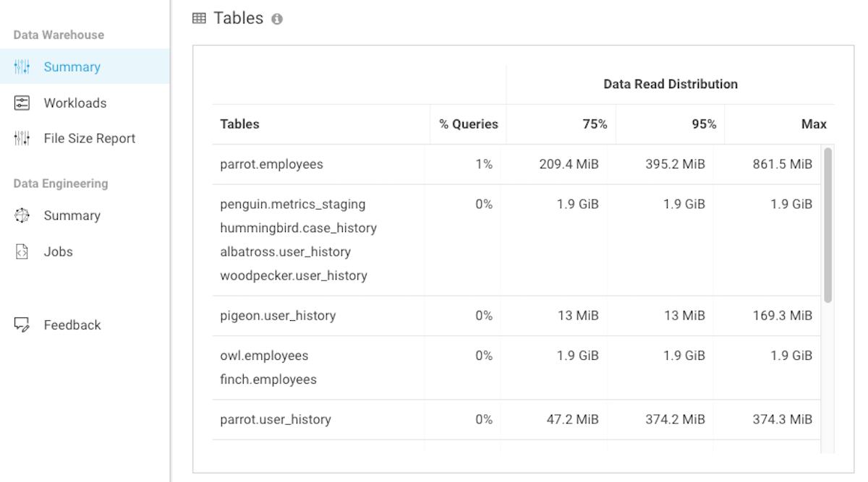The width and height of the screenshot is (868, 482).
Task: Go to the Jobs page
Action: pos(58,252)
